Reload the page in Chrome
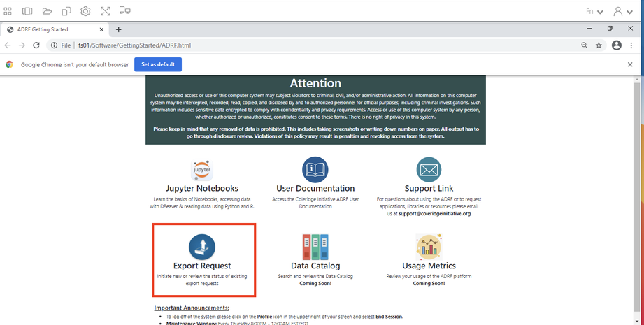The height and width of the screenshot is (325, 644). [36, 45]
